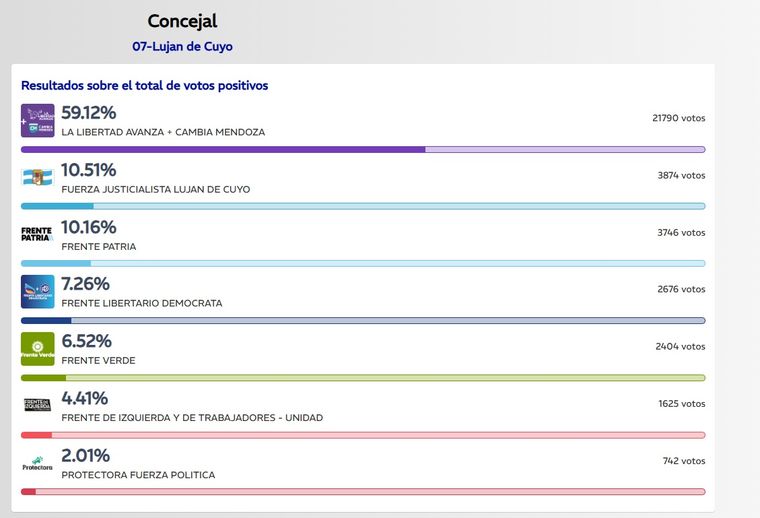Click the Protectora party logo

(x=38, y=463)
